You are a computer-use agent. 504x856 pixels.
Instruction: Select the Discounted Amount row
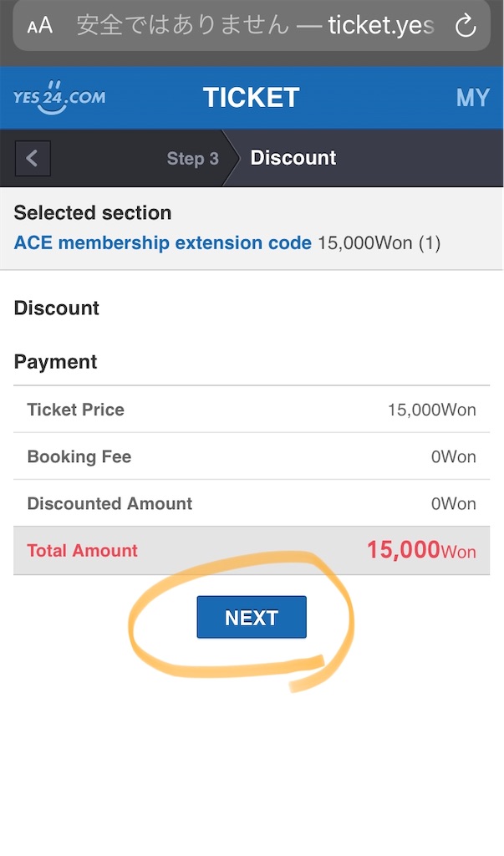click(252, 503)
